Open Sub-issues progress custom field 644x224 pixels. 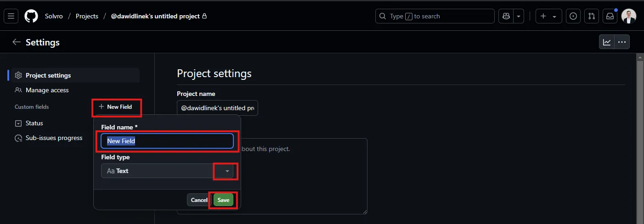point(54,138)
